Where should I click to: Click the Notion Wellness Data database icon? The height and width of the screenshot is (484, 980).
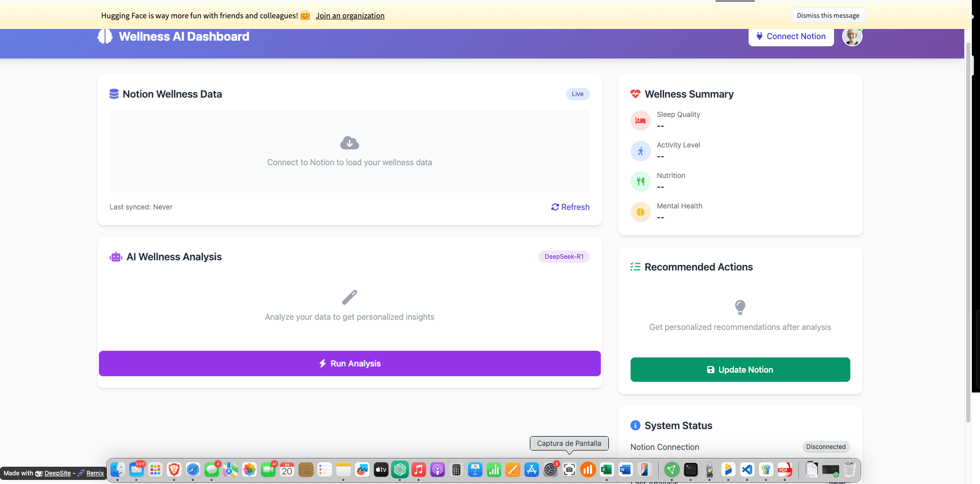[114, 94]
